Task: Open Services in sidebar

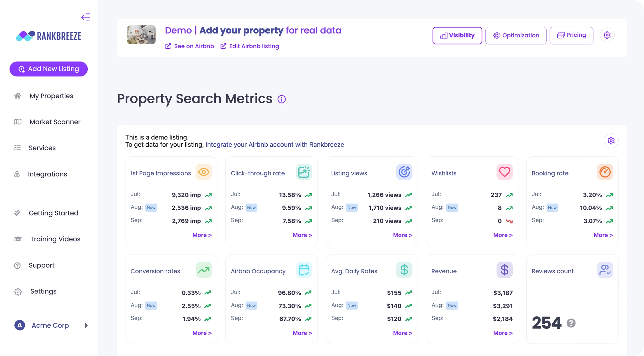Action: point(35,148)
